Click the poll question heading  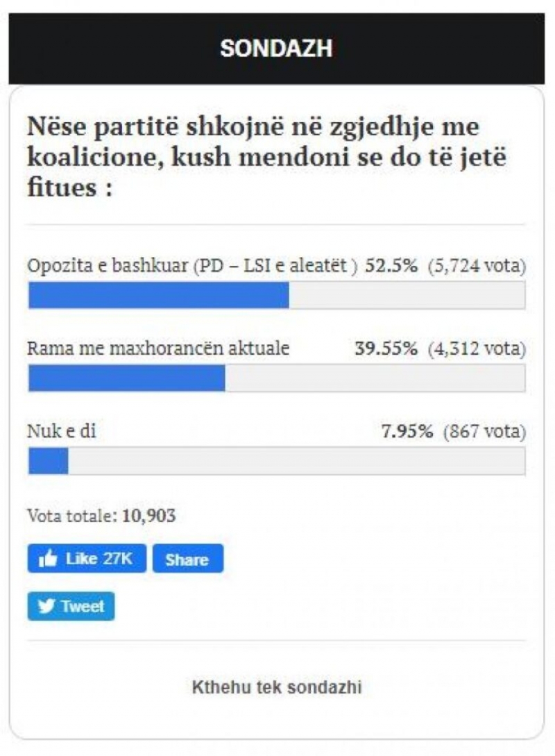click(x=267, y=157)
